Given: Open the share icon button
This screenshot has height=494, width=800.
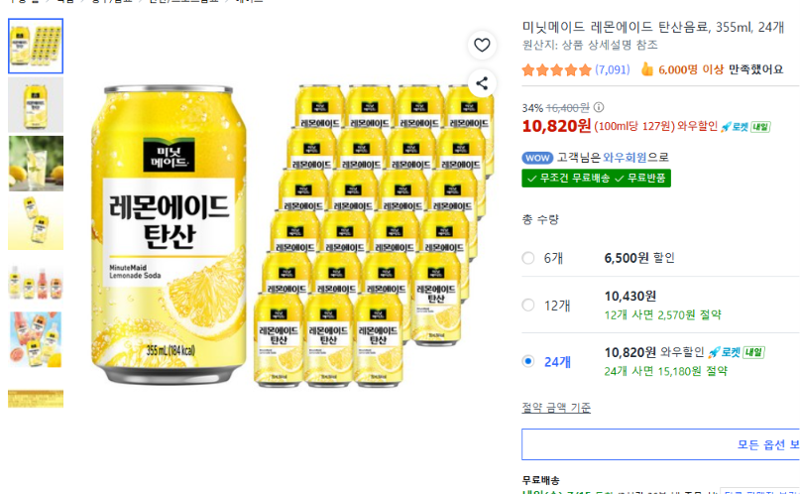Looking at the screenshot, I should coord(482,83).
